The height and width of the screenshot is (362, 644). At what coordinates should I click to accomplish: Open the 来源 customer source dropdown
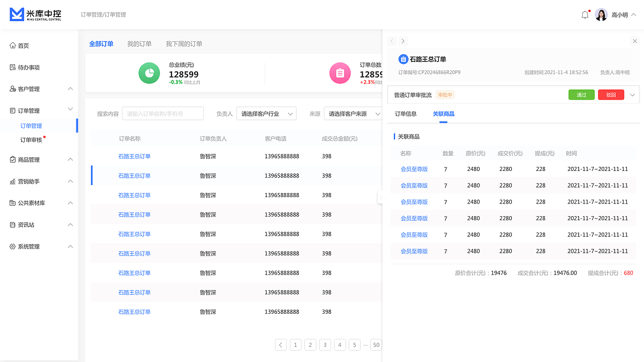pyautogui.click(x=353, y=114)
